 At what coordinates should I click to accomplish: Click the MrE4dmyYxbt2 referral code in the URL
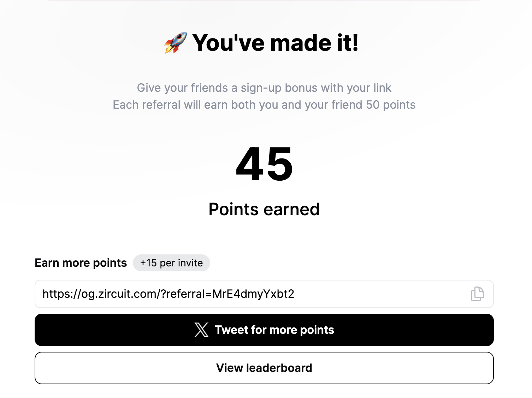tap(253, 294)
